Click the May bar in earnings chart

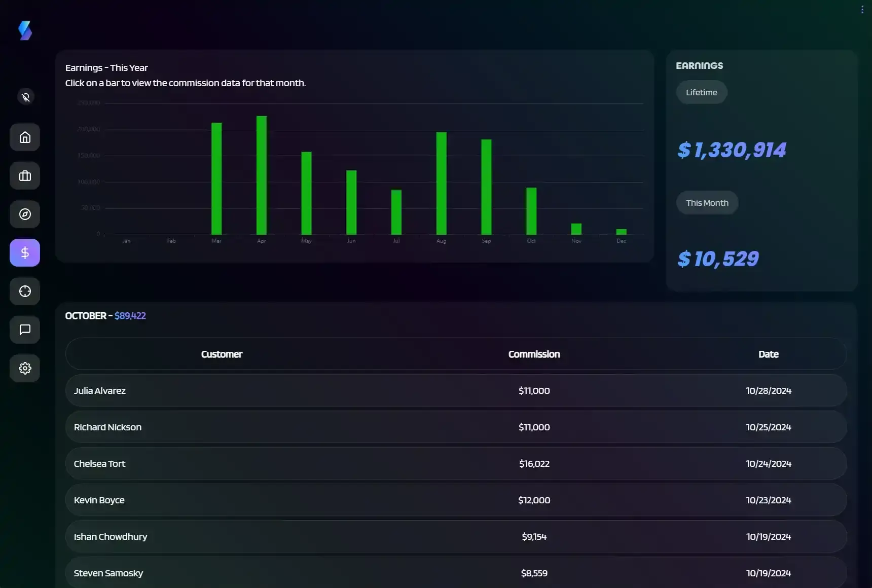coord(306,193)
